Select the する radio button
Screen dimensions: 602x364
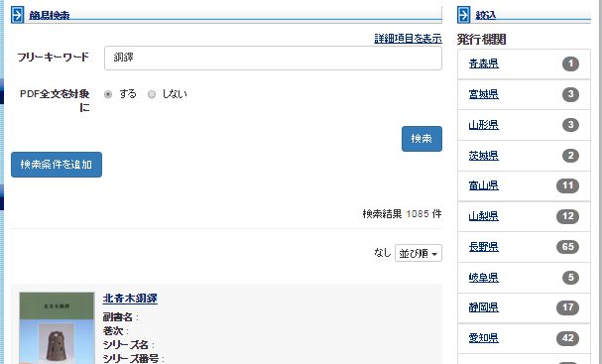tap(108, 94)
